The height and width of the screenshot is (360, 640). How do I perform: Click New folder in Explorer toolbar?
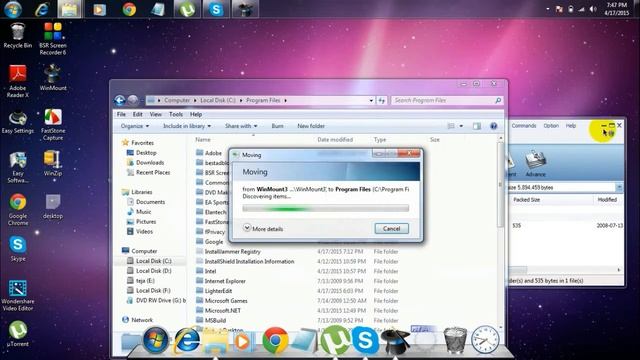pyautogui.click(x=311, y=126)
